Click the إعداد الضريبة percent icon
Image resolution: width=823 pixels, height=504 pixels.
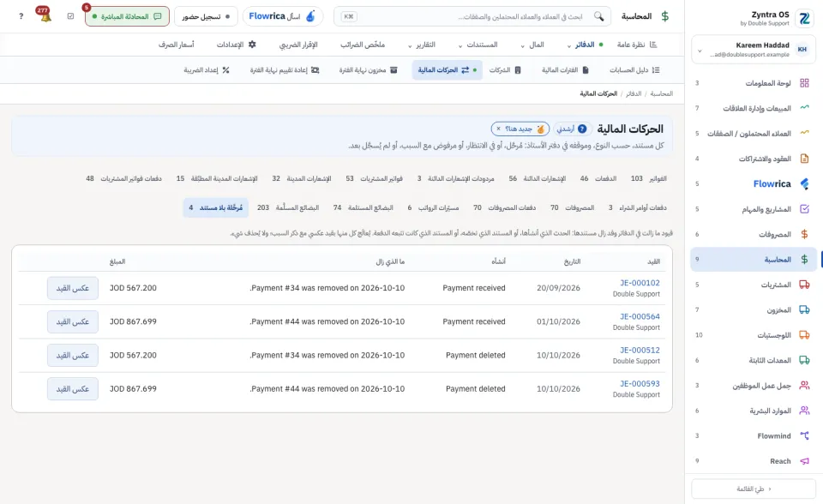click(x=225, y=69)
